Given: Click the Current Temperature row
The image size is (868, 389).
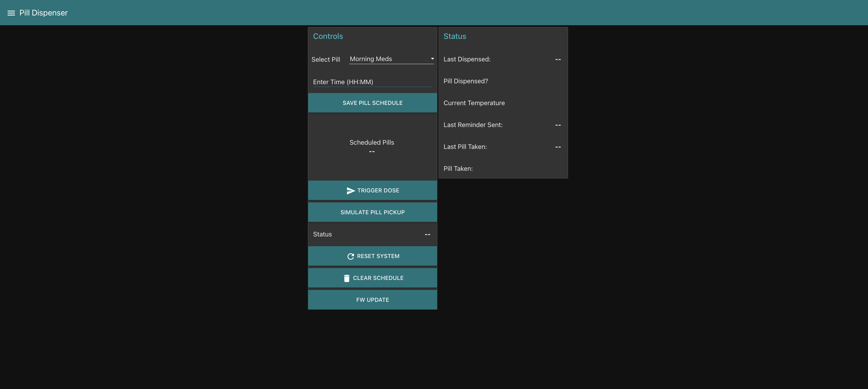Looking at the screenshot, I should pos(474,103).
